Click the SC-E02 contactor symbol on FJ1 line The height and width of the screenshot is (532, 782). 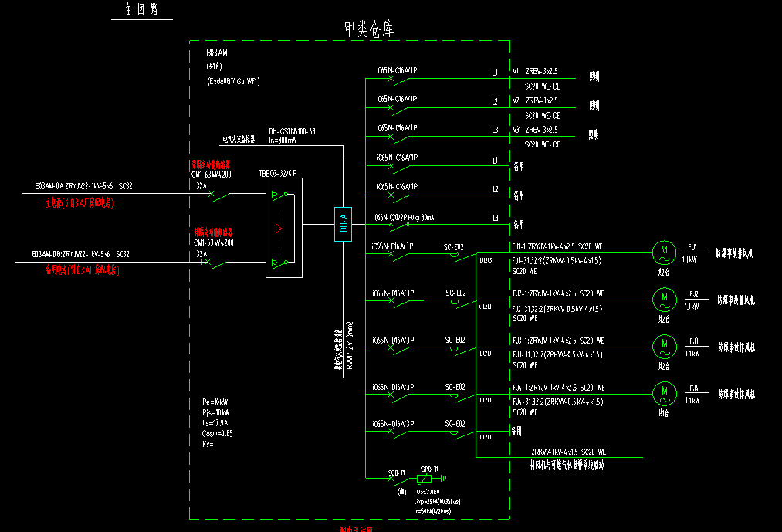464,256
